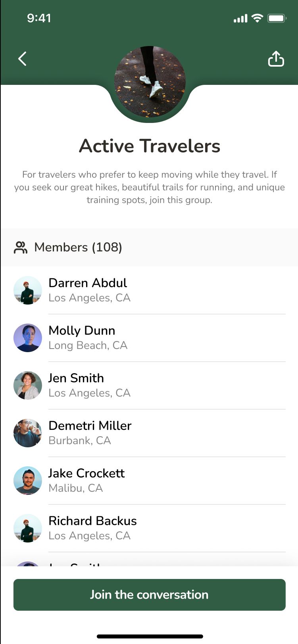Screen dimensions: 298x644
Task: Open the Molly Dunn member name
Action: tap(82, 330)
